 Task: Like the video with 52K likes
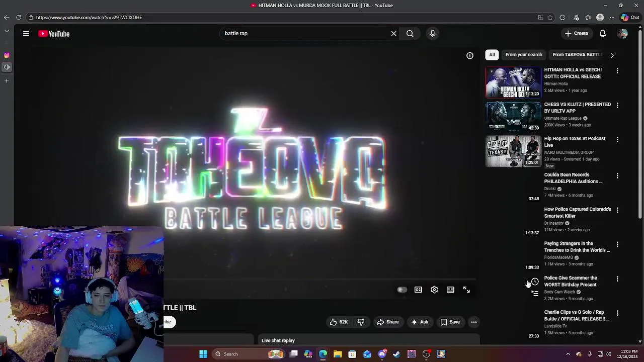coord(339,322)
